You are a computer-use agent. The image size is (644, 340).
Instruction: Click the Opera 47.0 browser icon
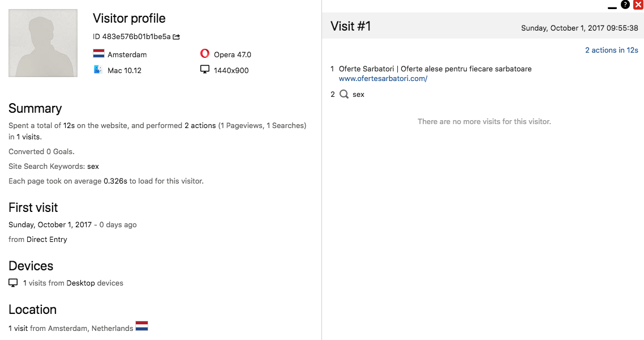(x=205, y=54)
